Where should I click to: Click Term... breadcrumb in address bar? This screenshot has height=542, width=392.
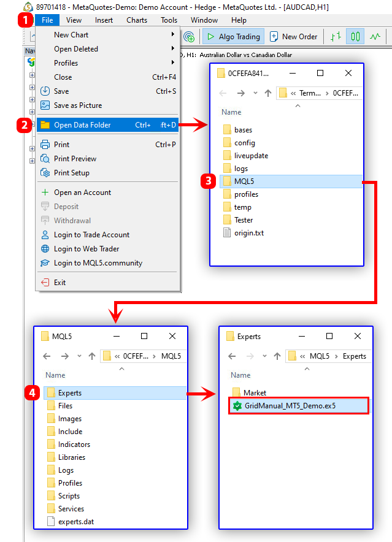click(310, 93)
